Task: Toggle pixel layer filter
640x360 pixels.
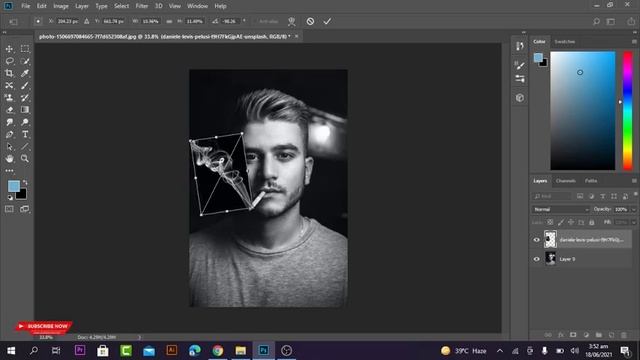Action: (x=580, y=196)
